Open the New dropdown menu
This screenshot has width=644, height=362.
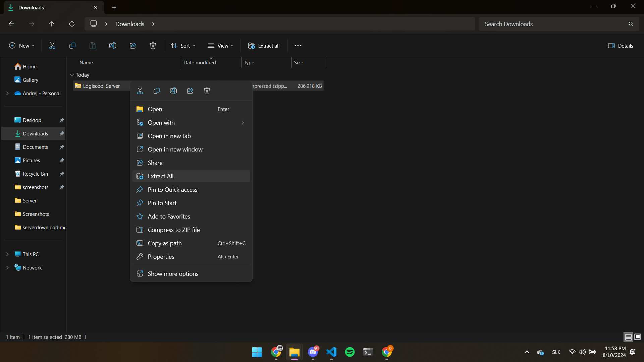[21, 46]
